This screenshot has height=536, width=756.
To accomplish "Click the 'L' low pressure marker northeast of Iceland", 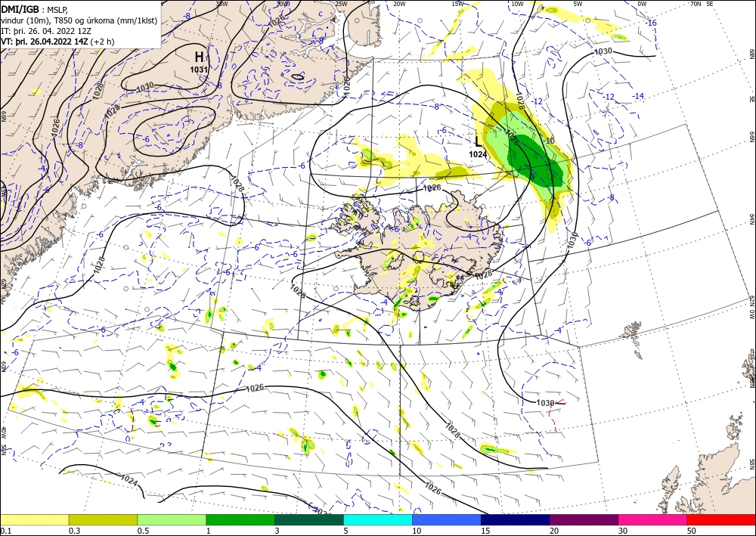I will coord(478,141).
